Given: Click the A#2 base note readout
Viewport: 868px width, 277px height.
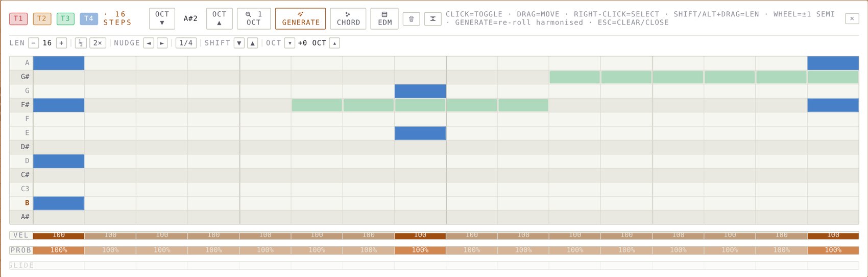Looking at the screenshot, I should tap(190, 18).
